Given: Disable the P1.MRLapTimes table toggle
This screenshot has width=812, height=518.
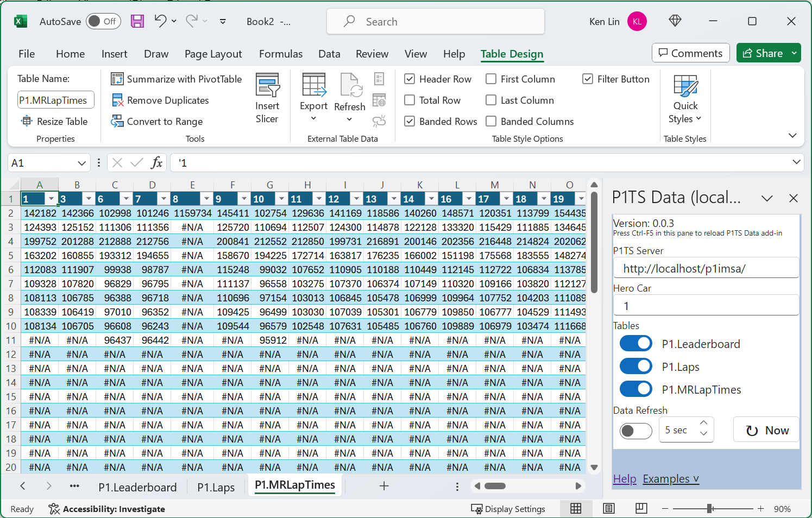Looking at the screenshot, I should [636, 389].
